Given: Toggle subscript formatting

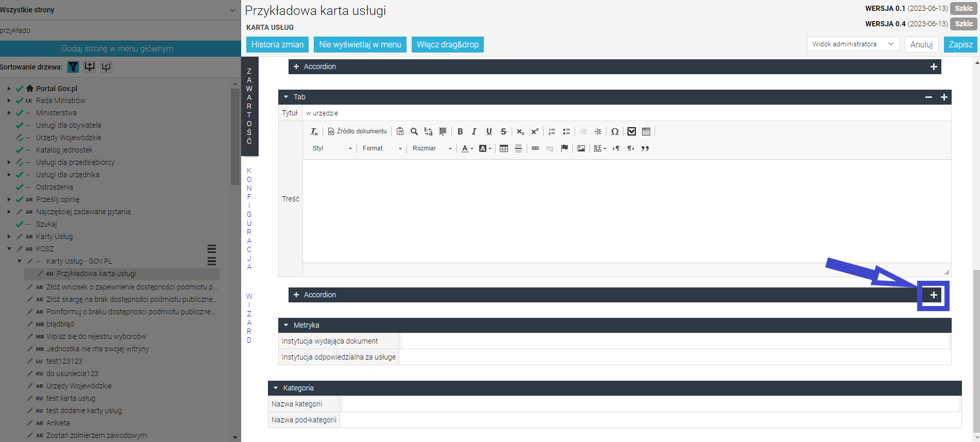Looking at the screenshot, I should click(520, 132).
